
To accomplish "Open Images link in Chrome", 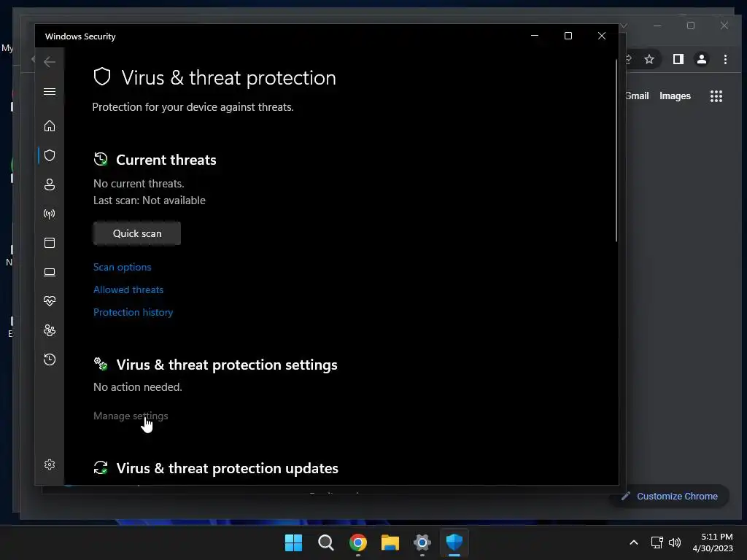I will 675,96.
